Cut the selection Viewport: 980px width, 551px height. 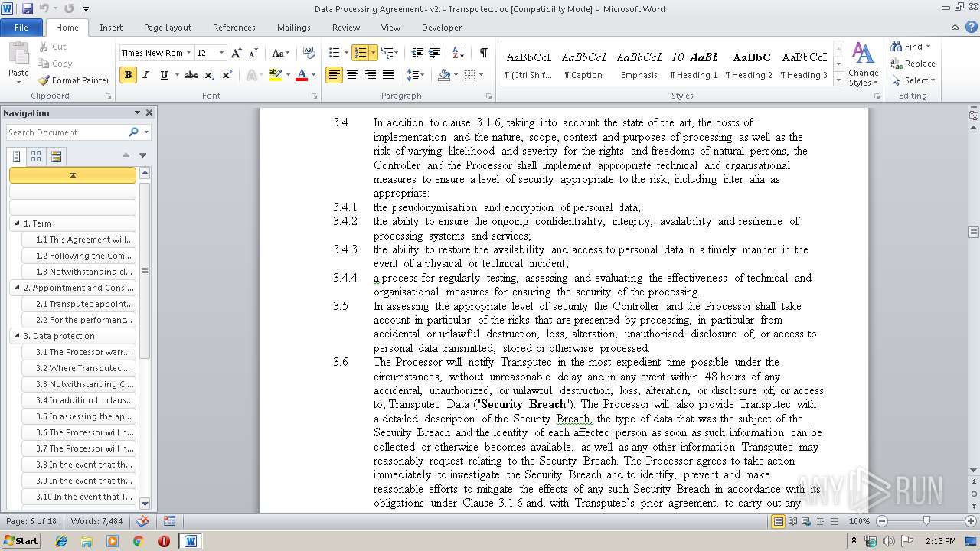click(52, 47)
